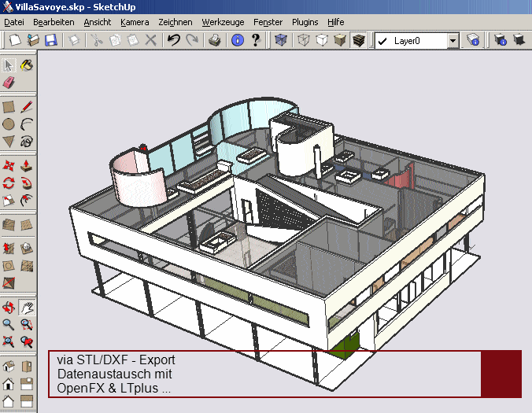Open the Datei menu
Viewport: 532px width, 413px height.
14,22
